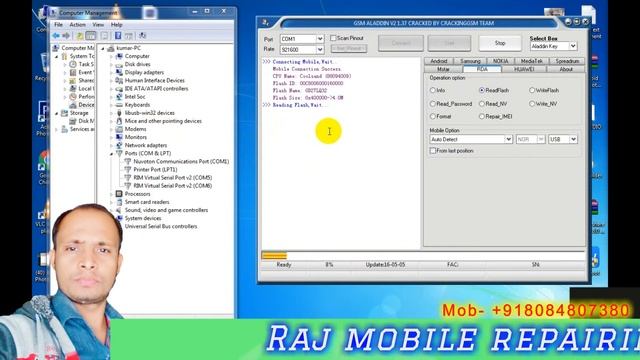Viewport: 640px width, 360px height.
Task: Open the View menu in Computer Management
Action: pos(98,25)
